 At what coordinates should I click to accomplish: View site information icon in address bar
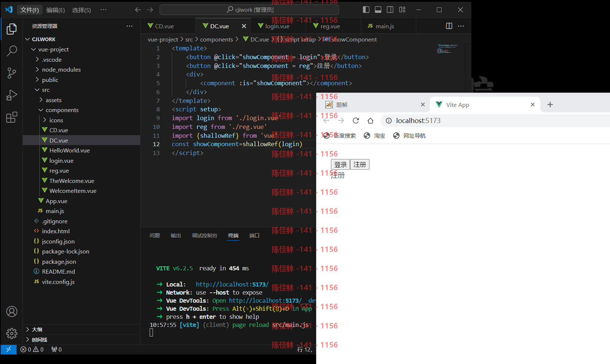coord(389,120)
